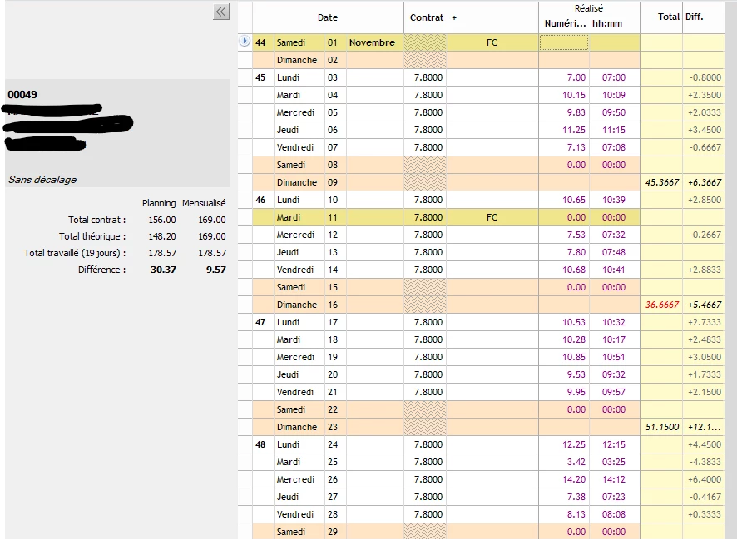The image size is (737, 560).
Task: Click the Total travaillé (19 jours) label
Action: coord(75,253)
